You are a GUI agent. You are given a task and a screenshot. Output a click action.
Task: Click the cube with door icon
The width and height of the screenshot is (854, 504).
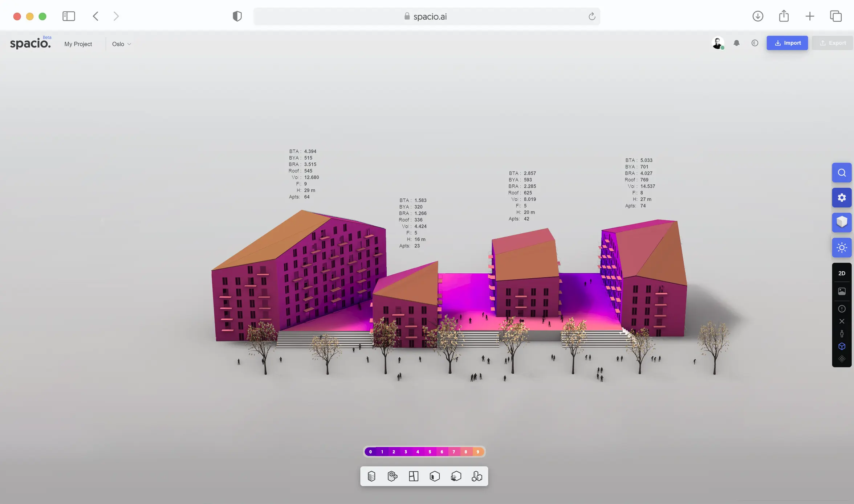click(x=435, y=476)
